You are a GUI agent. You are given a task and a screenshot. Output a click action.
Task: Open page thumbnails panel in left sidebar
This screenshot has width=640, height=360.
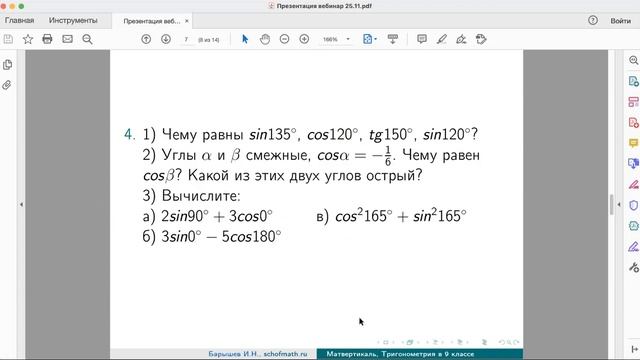(7, 64)
